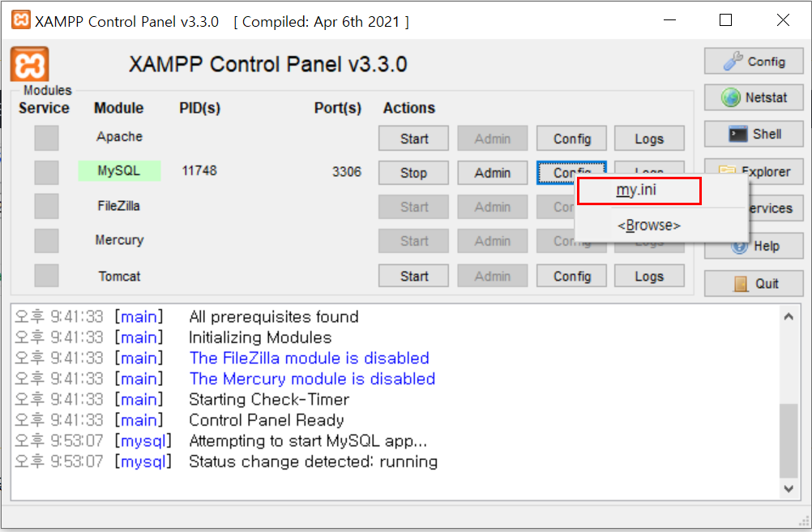The width and height of the screenshot is (812, 532).
Task: Toggle the Mercury service checkbox
Action: click(x=46, y=241)
